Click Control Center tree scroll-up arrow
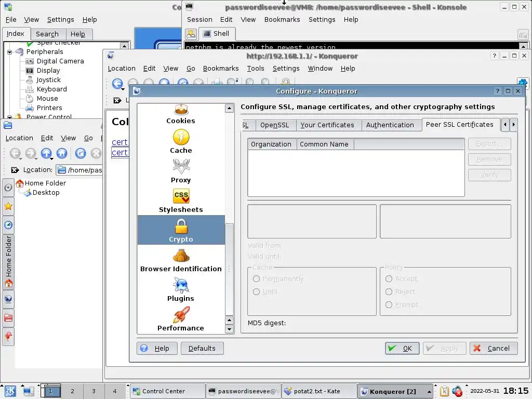Image resolution: width=532 pixels, height=399 pixels. point(124,46)
